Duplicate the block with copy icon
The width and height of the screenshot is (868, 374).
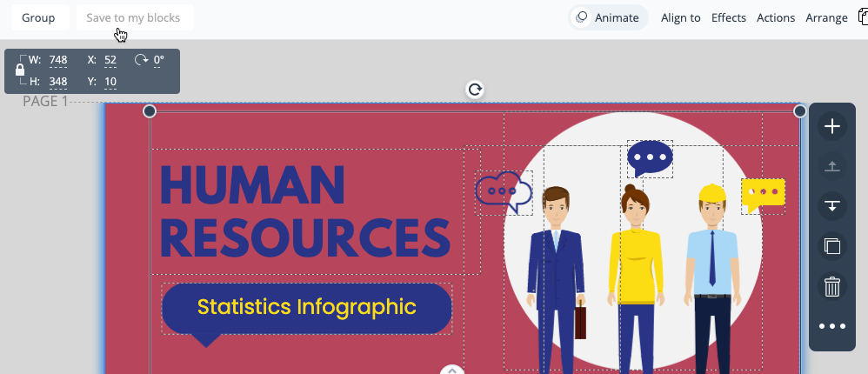point(832,246)
